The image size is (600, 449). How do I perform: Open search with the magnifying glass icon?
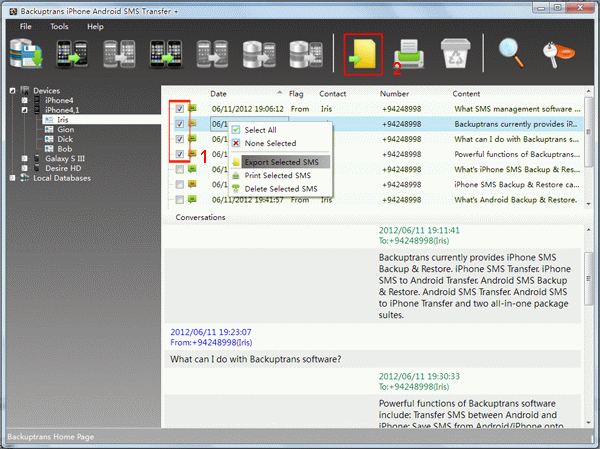pyautogui.click(x=511, y=54)
